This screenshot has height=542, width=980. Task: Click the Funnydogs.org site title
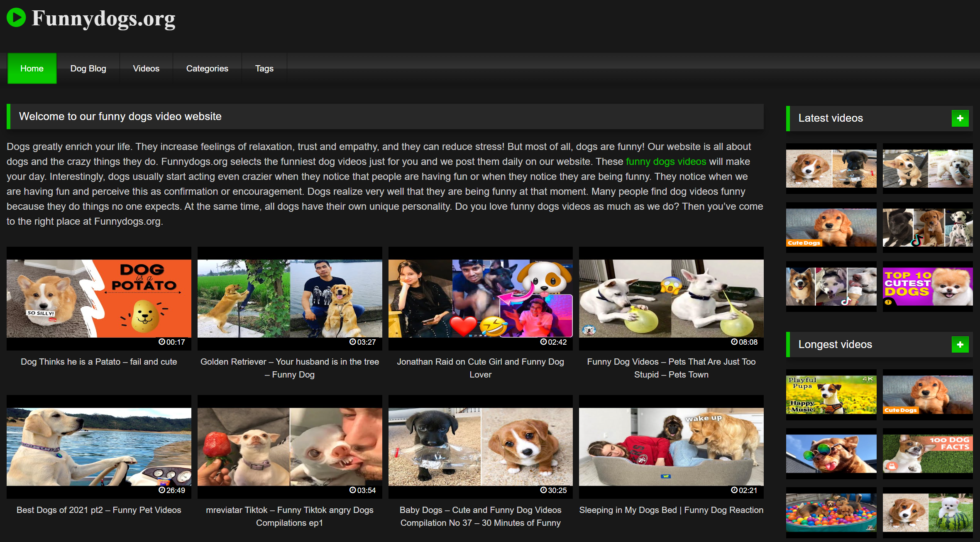(x=103, y=18)
